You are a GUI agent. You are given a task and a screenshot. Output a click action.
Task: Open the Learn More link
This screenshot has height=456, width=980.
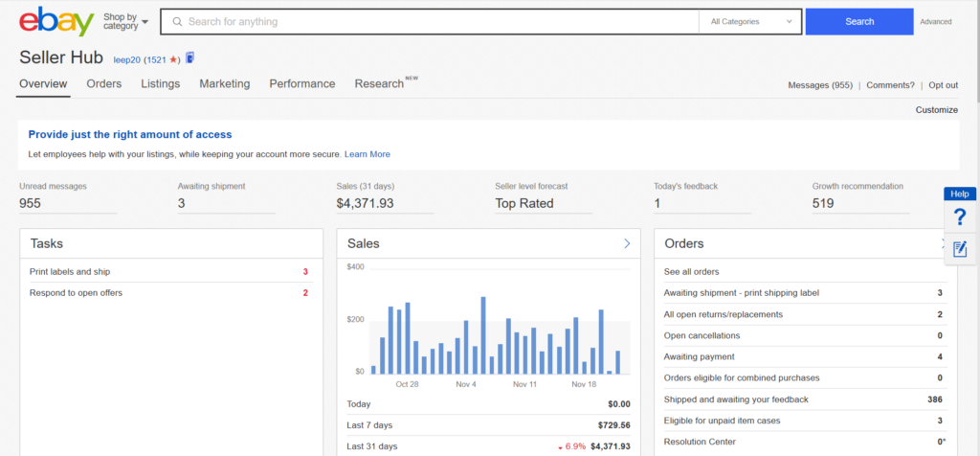(367, 154)
